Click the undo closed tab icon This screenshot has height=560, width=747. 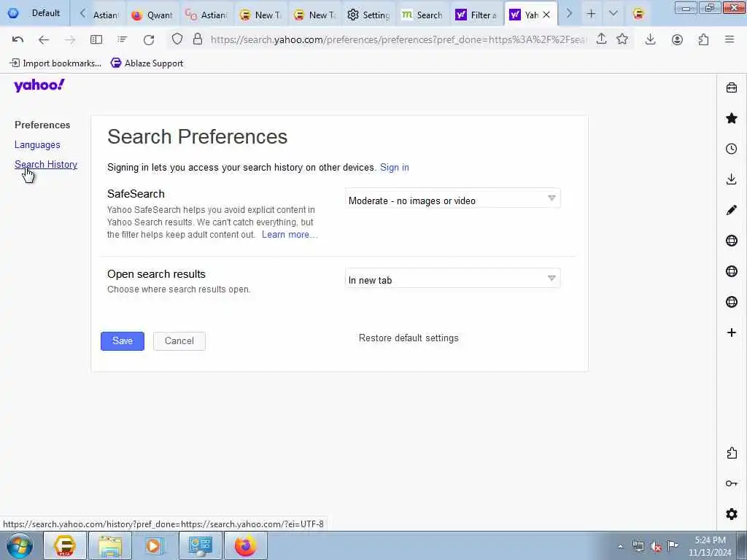18,39
